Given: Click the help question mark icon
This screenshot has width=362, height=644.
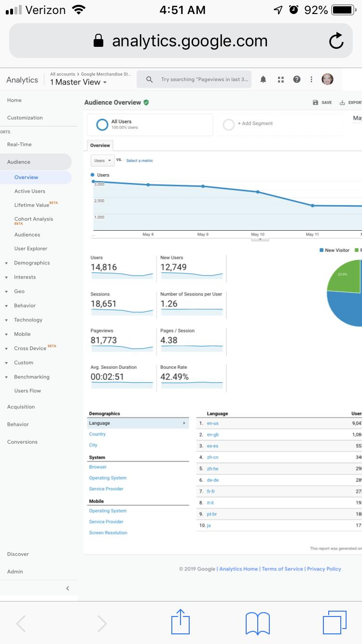Looking at the screenshot, I should click(x=297, y=80).
